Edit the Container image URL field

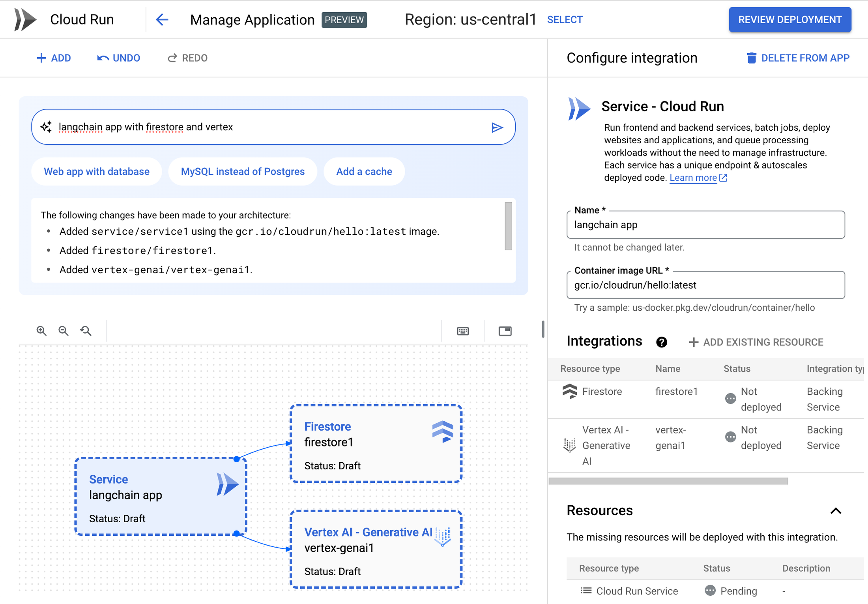(x=706, y=285)
